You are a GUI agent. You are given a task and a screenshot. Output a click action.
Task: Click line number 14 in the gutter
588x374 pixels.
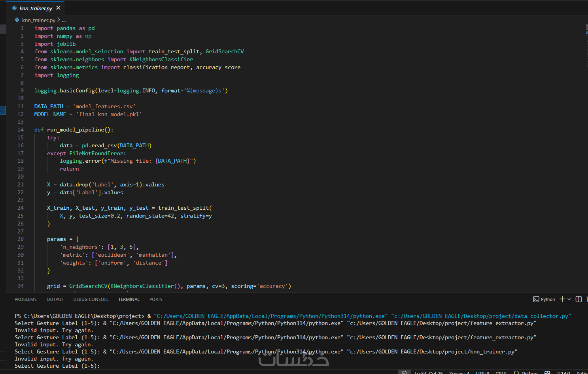(21, 130)
